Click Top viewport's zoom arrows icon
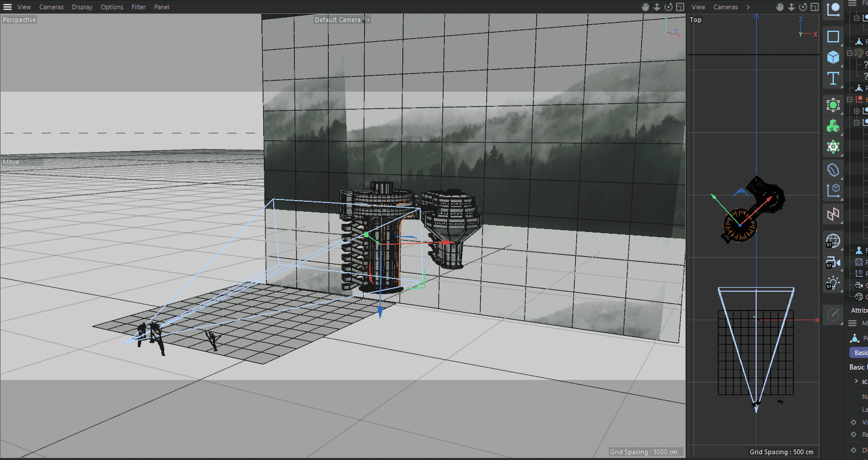 pyautogui.click(x=792, y=7)
